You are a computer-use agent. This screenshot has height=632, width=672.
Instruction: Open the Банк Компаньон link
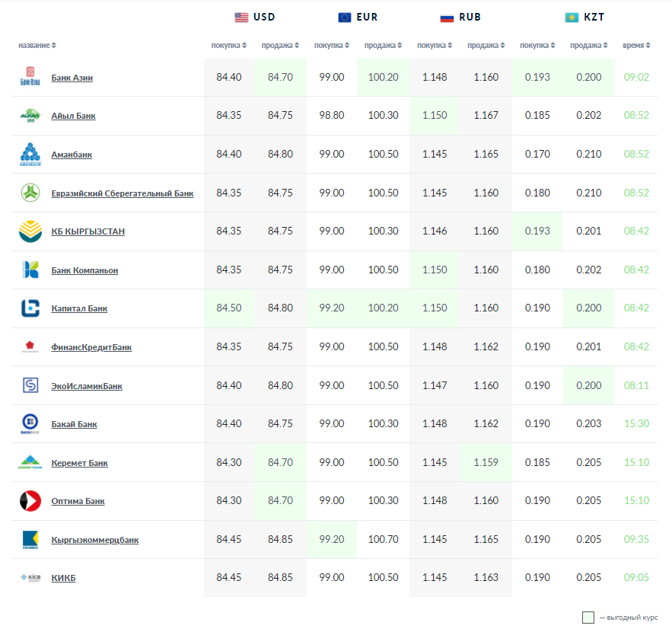pos(84,270)
